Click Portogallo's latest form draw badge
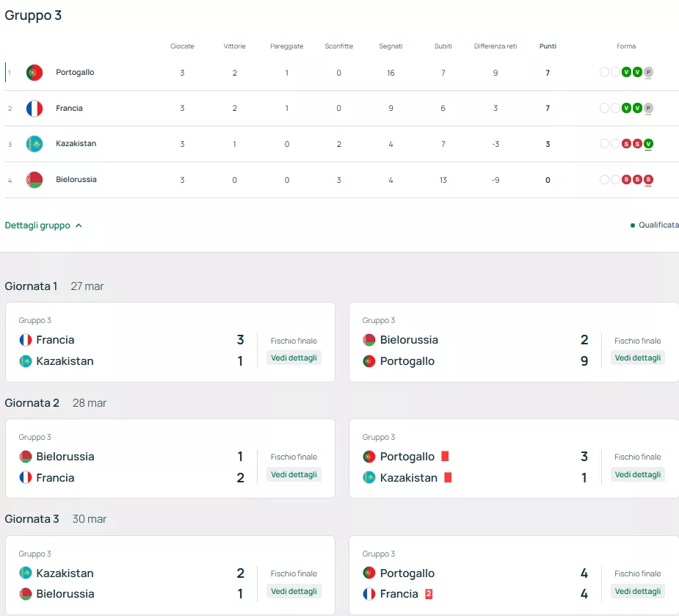The height and width of the screenshot is (616, 679). 648,72
